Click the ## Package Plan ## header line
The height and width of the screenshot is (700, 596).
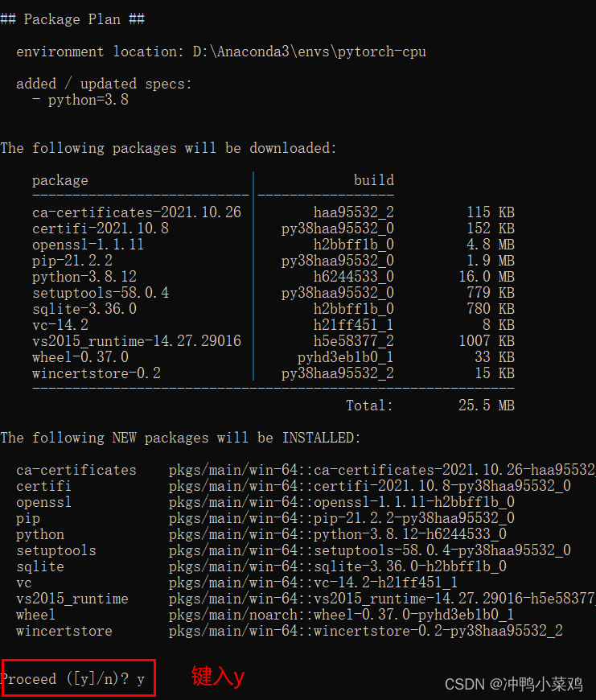coord(72,19)
